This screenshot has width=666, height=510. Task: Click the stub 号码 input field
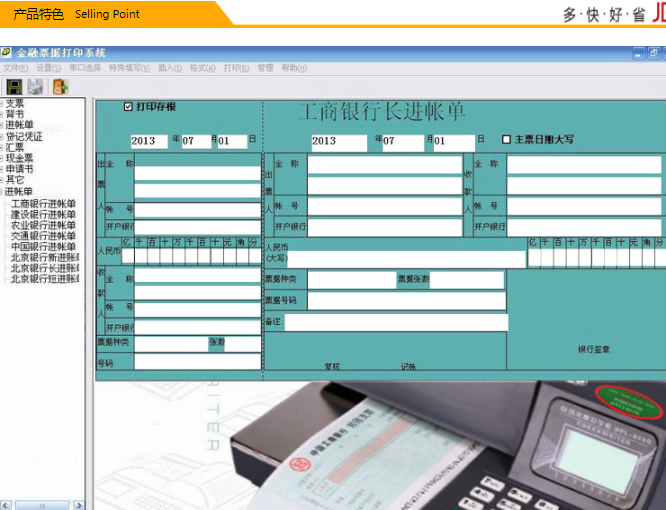point(198,362)
